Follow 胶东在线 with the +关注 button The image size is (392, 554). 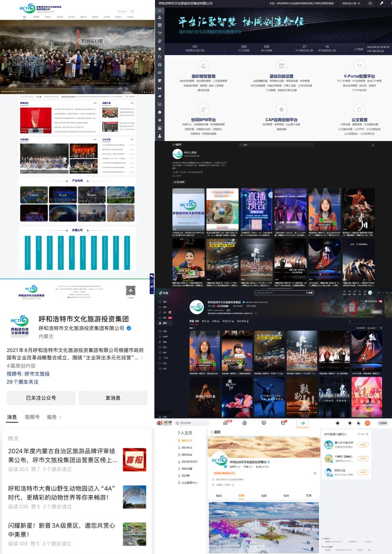coord(363,472)
